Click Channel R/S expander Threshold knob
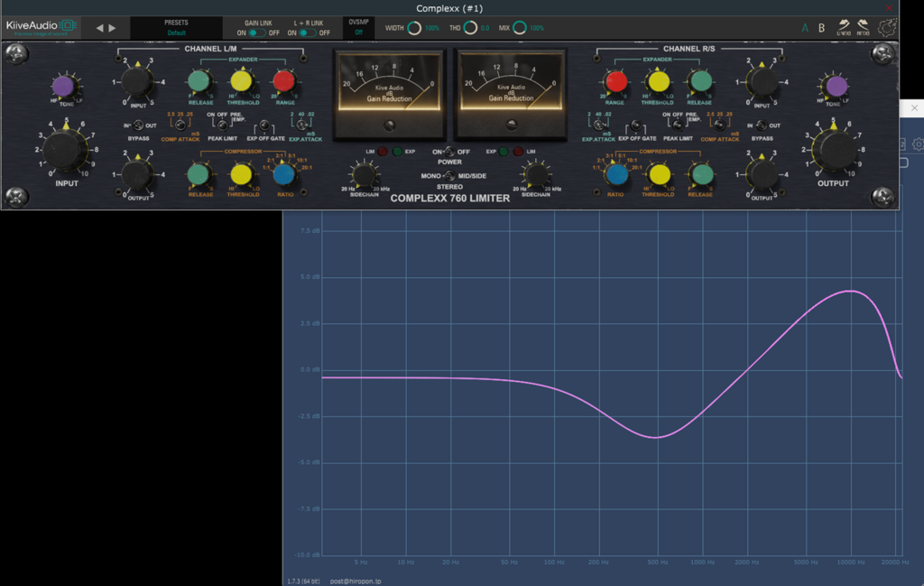 [x=658, y=81]
